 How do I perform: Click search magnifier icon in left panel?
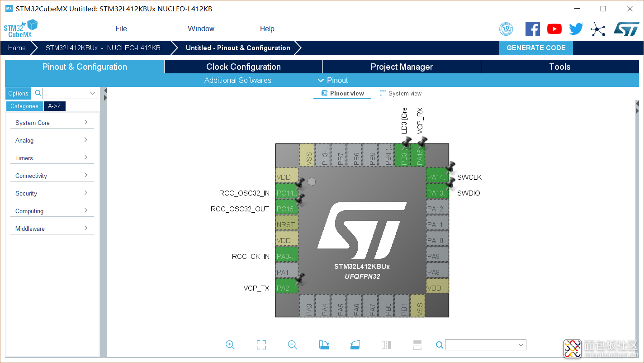[38, 93]
